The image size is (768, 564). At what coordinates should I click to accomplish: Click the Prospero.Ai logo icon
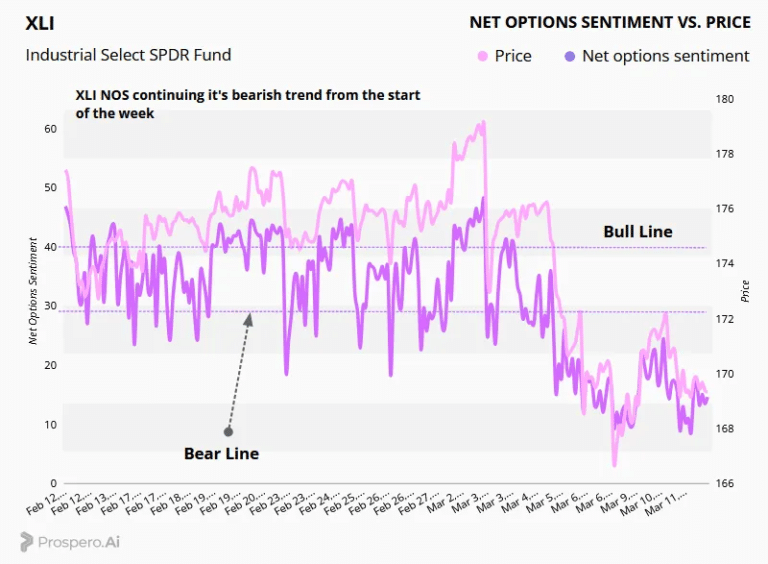(x=26, y=542)
